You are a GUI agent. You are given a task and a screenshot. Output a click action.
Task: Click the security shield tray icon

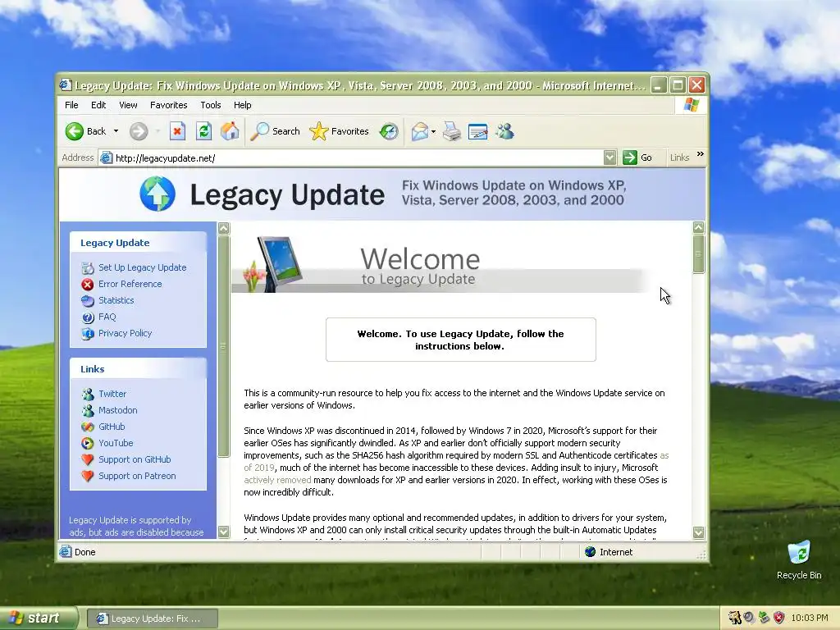(x=779, y=618)
